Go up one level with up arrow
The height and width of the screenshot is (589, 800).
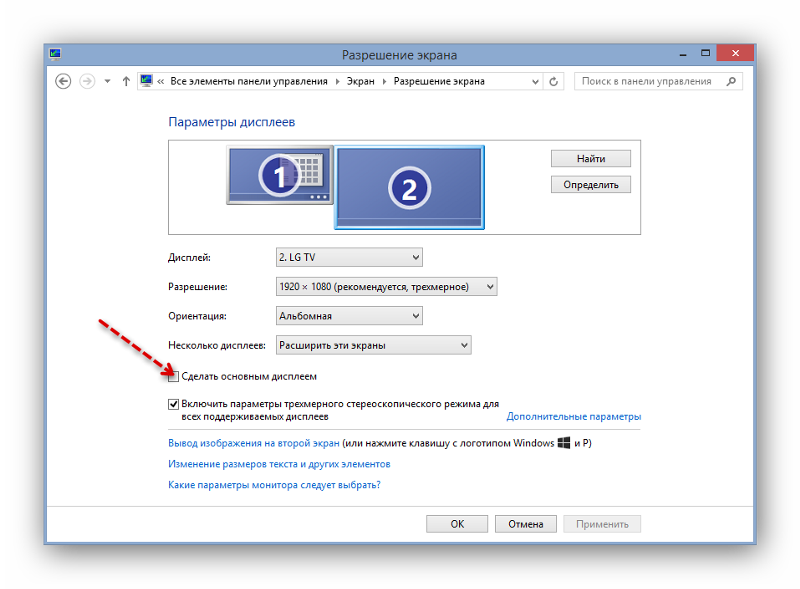pyautogui.click(x=126, y=81)
